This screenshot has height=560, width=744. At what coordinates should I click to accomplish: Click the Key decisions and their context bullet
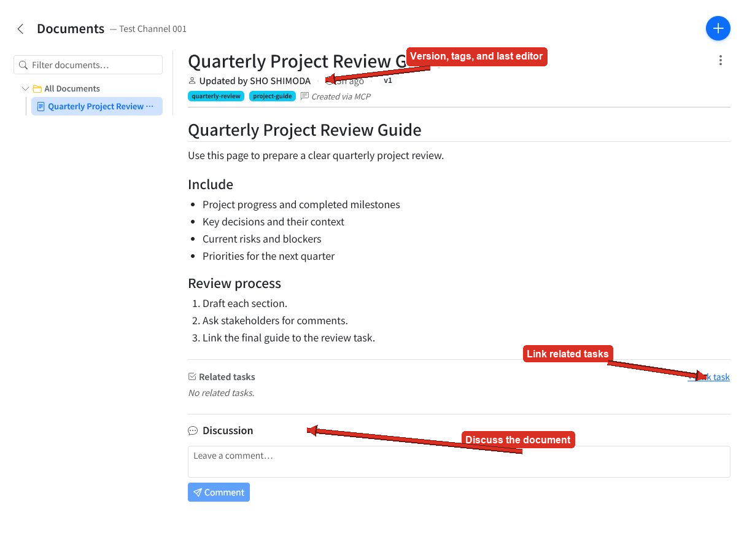pos(273,222)
